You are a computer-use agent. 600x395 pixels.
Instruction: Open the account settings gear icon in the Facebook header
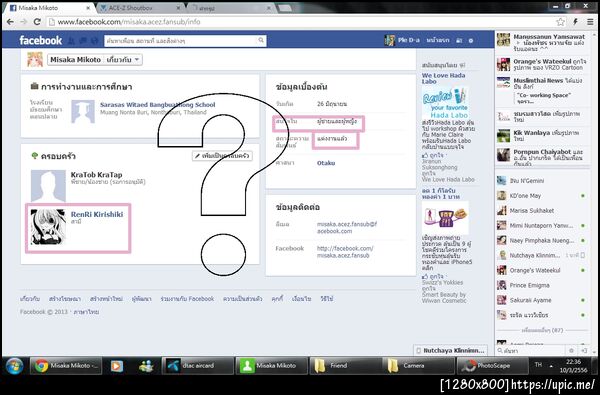[x=471, y=40]
